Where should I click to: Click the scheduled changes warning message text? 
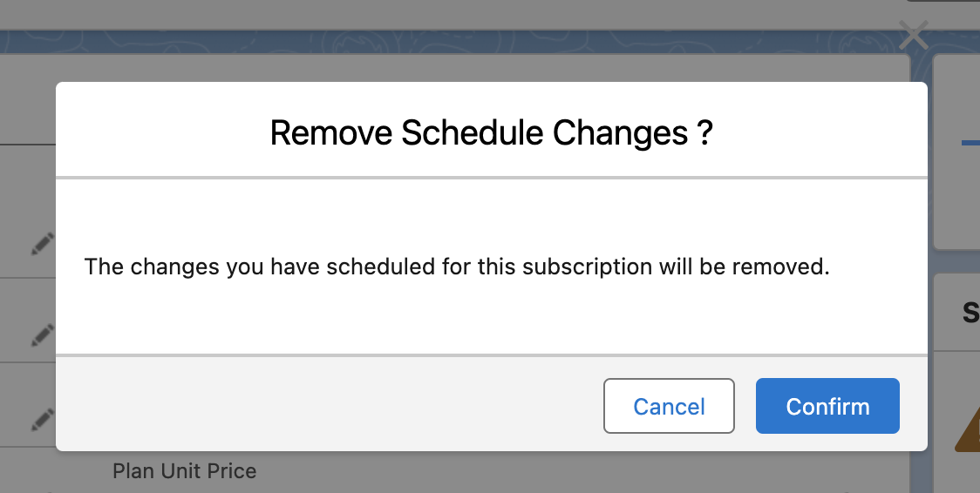click(456, 267)
